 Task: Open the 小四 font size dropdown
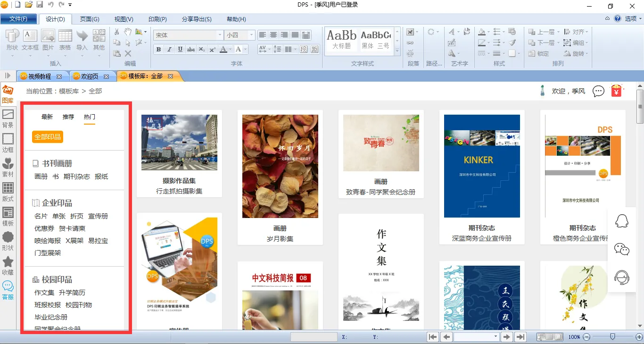click(x=251, y=35)
